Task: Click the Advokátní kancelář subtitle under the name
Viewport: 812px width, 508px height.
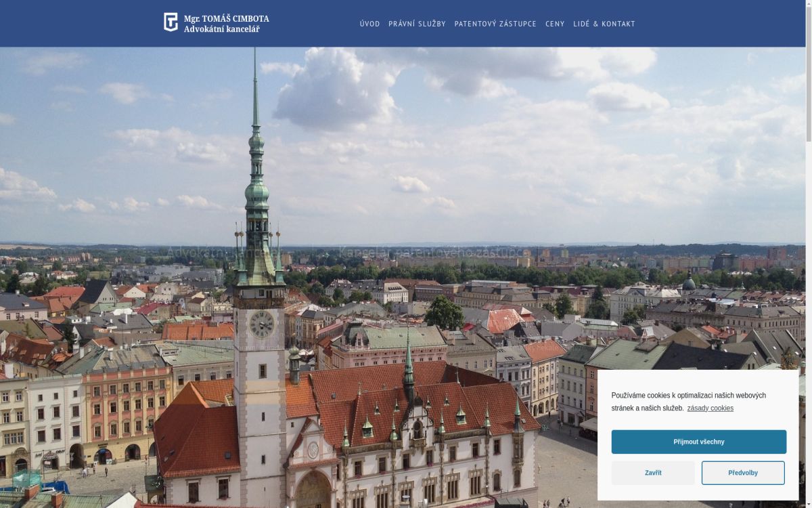Action: pyautogui.click(x=221, y=29)
